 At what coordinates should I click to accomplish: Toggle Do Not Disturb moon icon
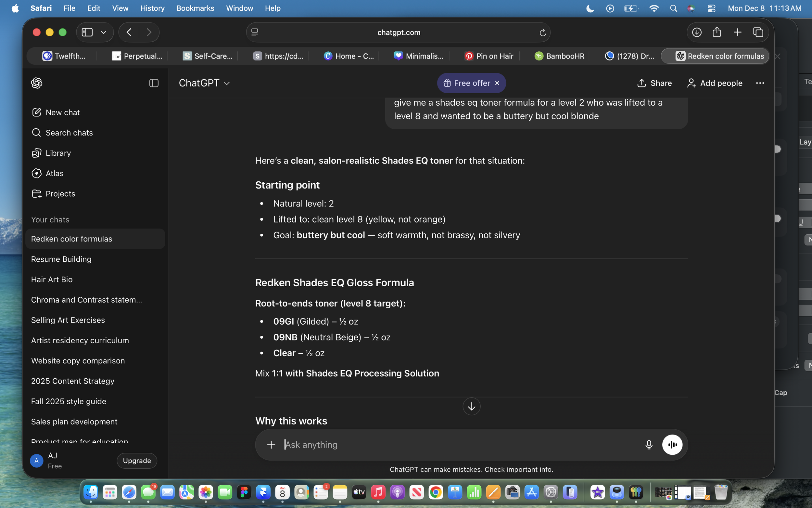point(590,8)
